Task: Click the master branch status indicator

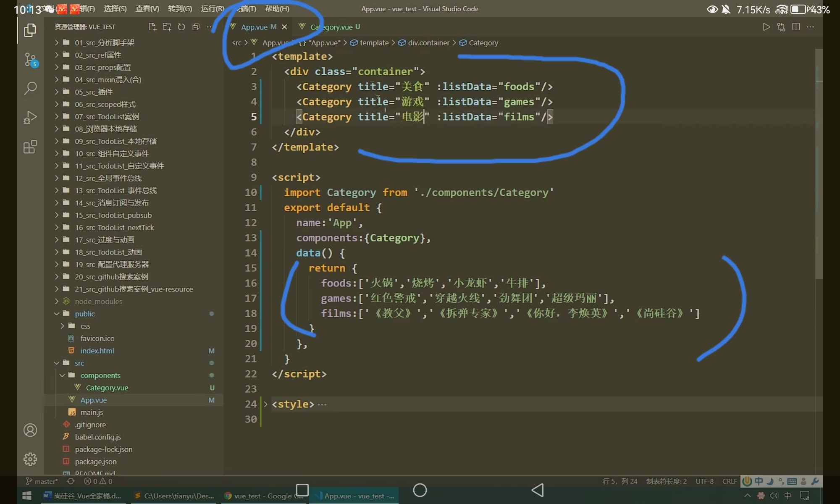Action: (42, 481)
